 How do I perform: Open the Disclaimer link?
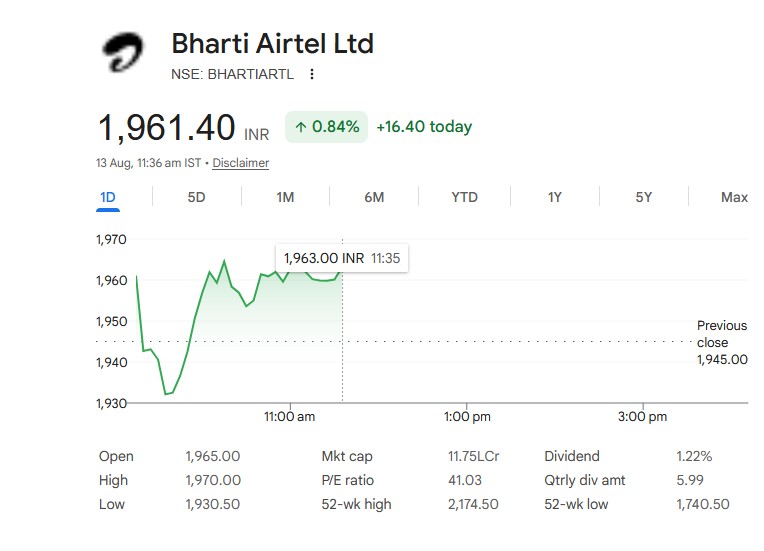[x=241, y=163]
